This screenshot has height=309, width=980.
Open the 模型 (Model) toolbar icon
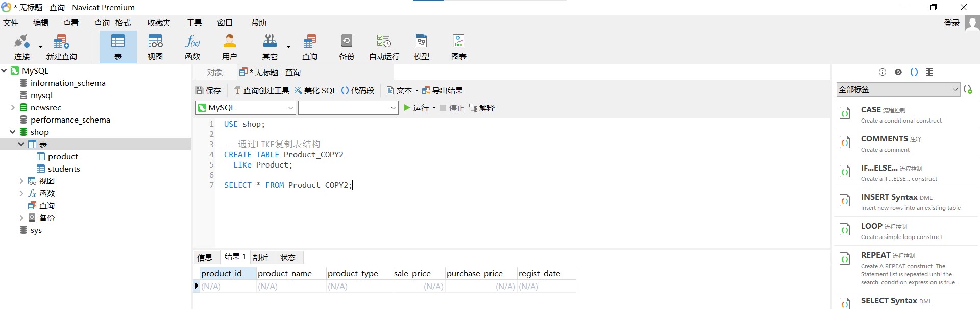pyautogui.click(x=422, y=46)
